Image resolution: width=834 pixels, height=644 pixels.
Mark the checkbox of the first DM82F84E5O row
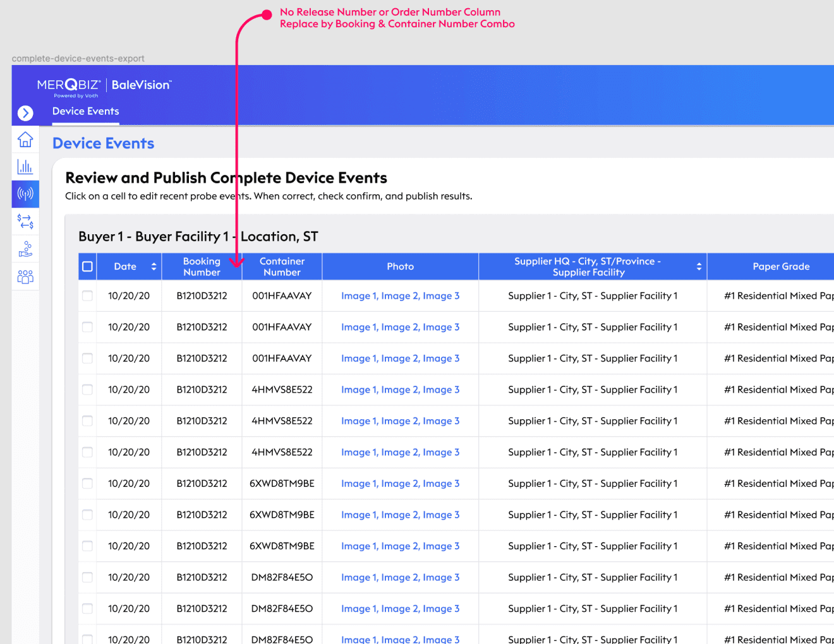(88, 577)
